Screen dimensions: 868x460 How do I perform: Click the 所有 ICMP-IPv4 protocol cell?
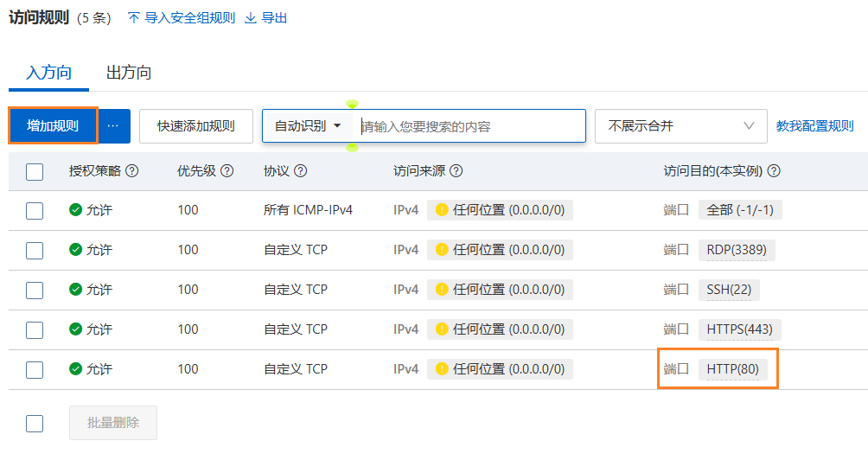pos(308,210)
